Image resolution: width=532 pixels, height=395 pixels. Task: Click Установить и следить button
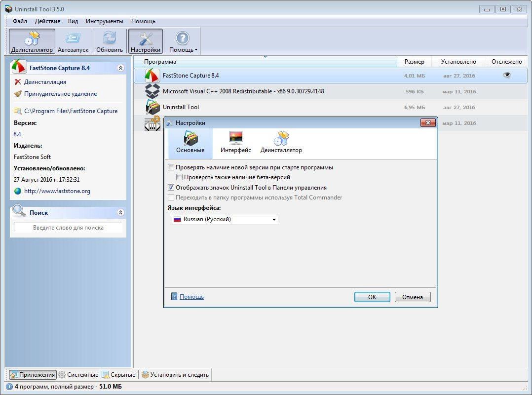coord(175,375)
